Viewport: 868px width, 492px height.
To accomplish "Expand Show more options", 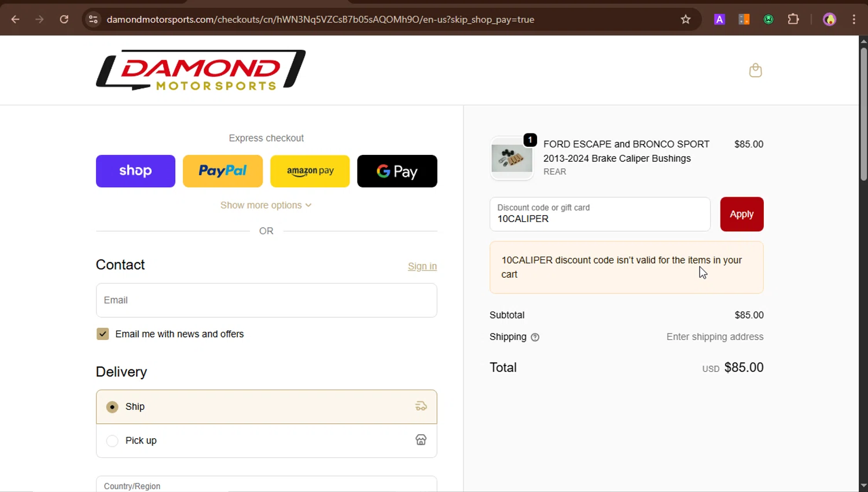I will pos(266,205).
